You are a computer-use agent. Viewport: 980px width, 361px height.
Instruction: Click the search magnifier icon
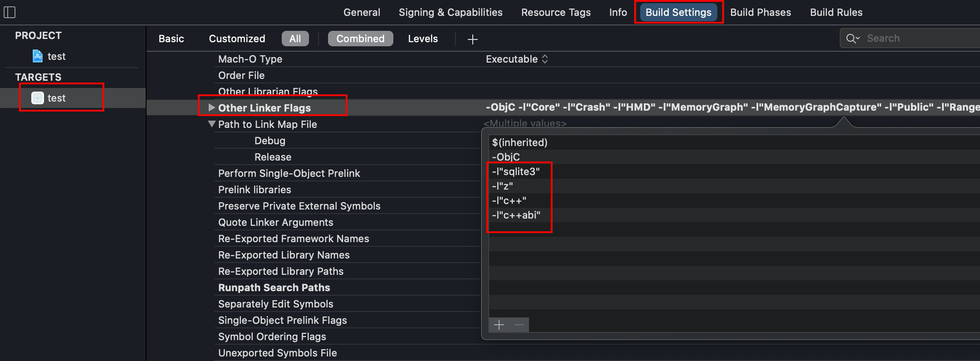(x=853, y=39)
